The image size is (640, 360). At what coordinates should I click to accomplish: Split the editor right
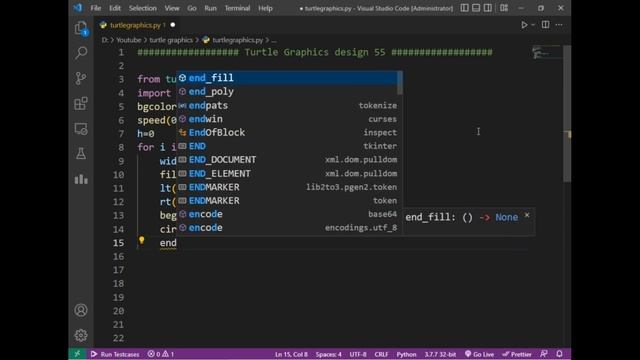click(x=545, y=25)
